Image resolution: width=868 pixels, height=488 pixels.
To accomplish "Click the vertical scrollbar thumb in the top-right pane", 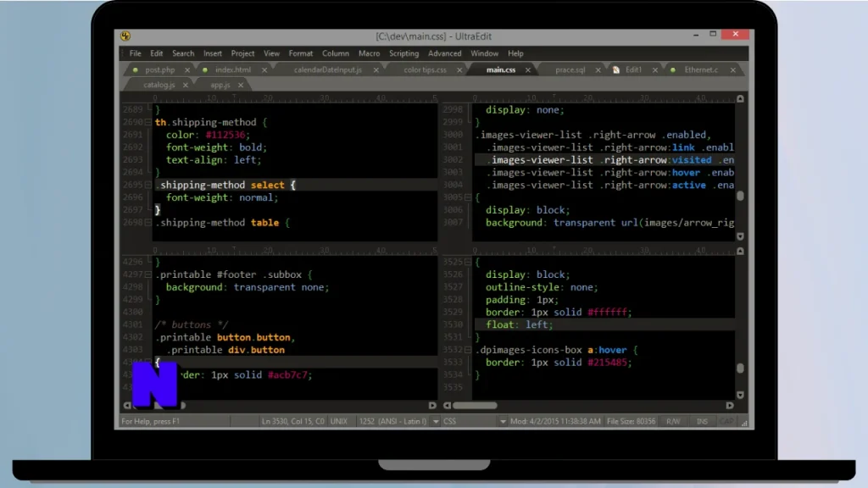I will click(740, 196).
